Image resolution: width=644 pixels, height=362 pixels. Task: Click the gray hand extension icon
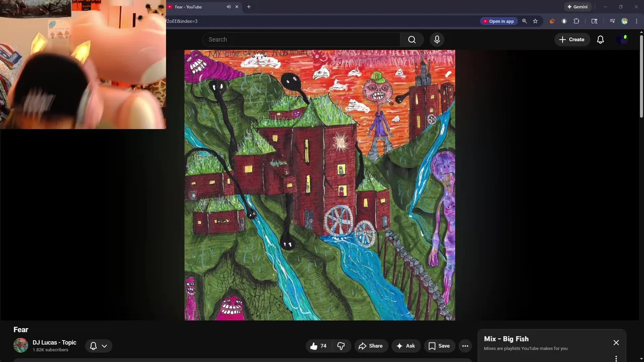[x=564, y=21]
